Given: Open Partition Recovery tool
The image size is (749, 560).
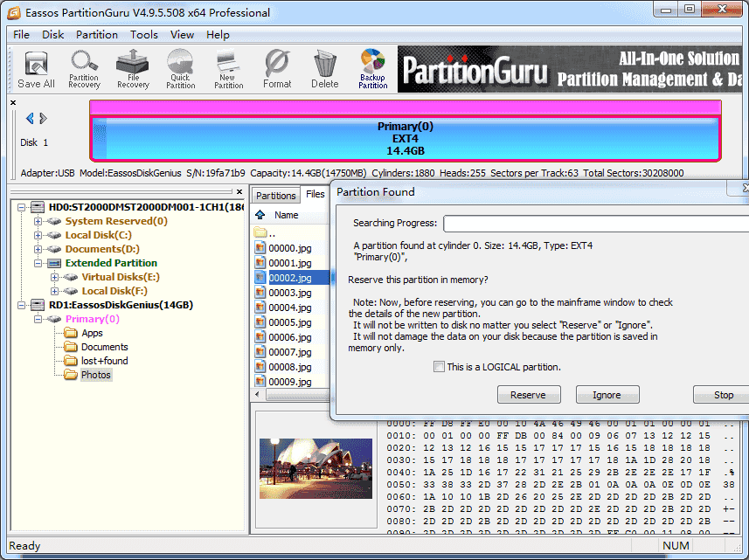Looking at the screenshot, I should pyautogui.click(x=84, y=70).
